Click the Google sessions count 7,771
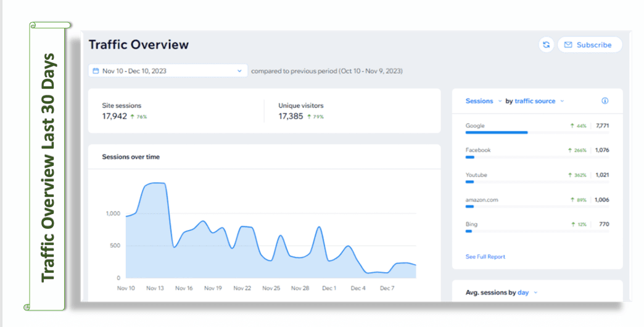644x327 pixels. [x=603, y=126]
